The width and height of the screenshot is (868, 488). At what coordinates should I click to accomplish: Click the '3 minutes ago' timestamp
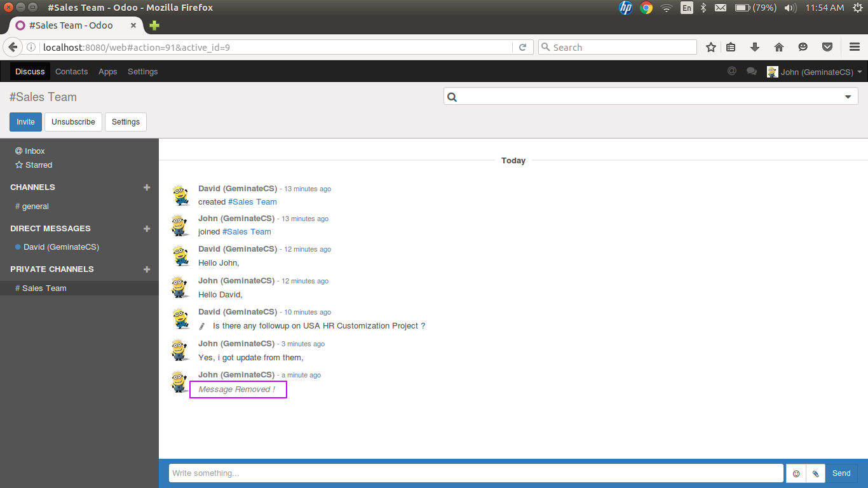(x=303, y=344)
